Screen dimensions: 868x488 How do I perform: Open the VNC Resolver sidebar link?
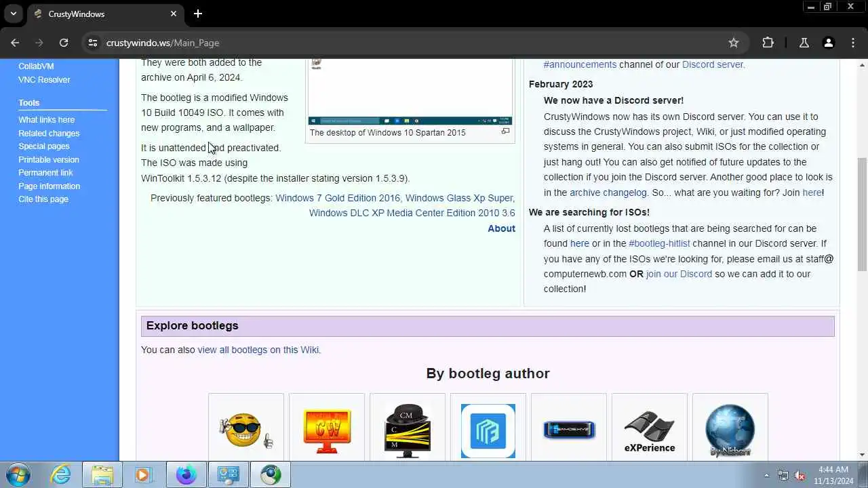(x=44, y=80)
